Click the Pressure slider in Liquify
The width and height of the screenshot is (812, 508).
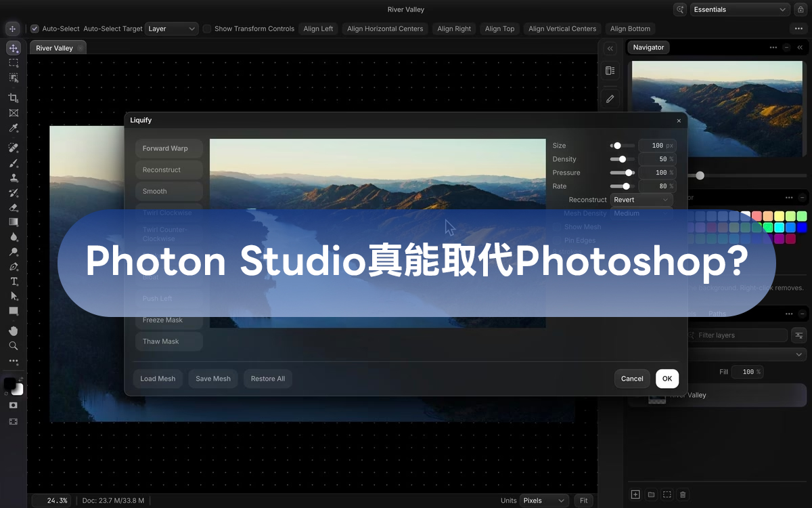tap(622, 173)
